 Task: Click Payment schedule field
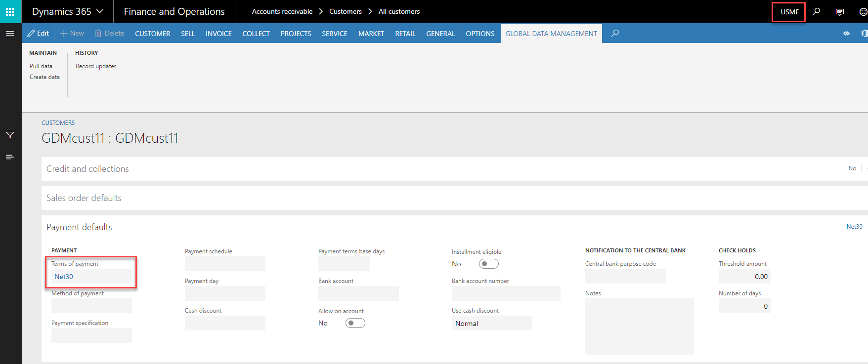[x=225, y=264]
